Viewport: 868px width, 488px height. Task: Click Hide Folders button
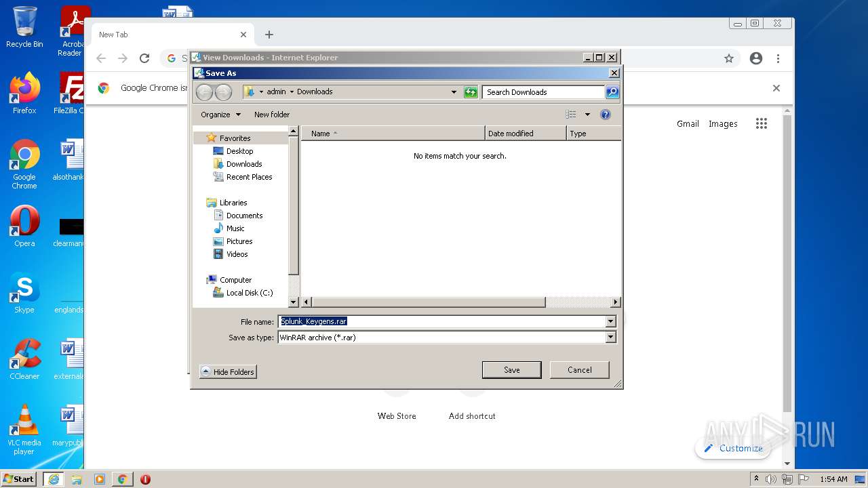pyautogui.click(x=228, y=372)
